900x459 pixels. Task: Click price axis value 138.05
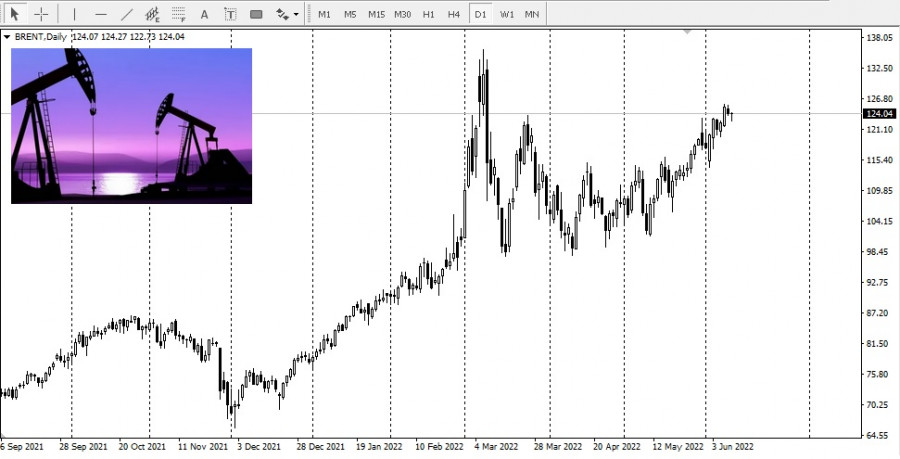point(879,37)
